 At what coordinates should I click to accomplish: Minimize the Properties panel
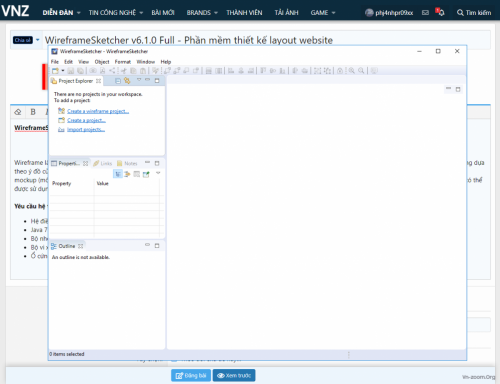tap(147, 162)
